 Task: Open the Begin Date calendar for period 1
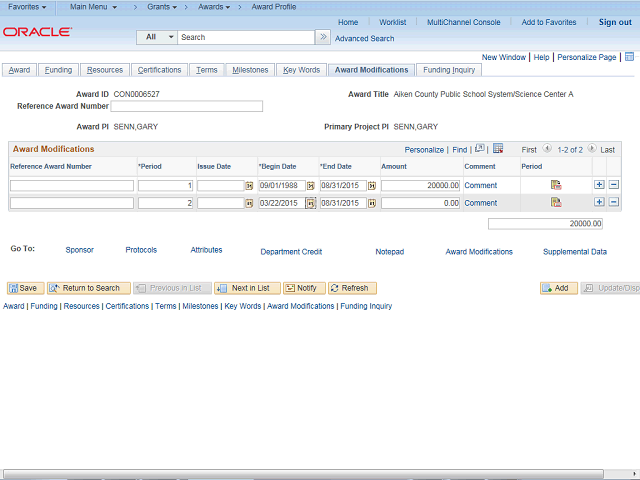pyautogui.click(x=310, y=186)
